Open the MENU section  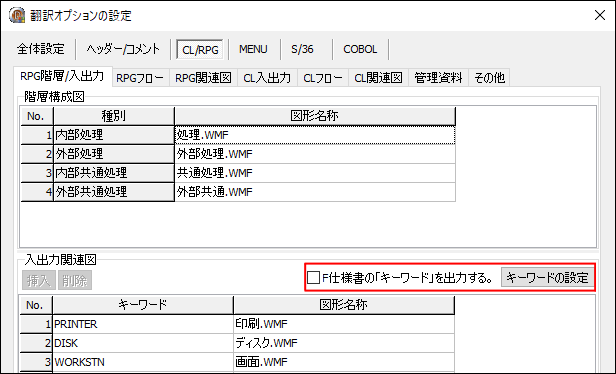click(253, 49)
